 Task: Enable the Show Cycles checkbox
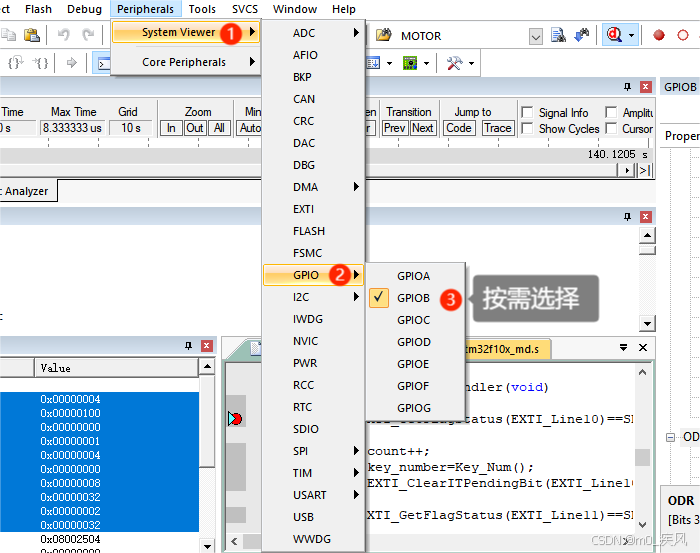click(527, 128)
